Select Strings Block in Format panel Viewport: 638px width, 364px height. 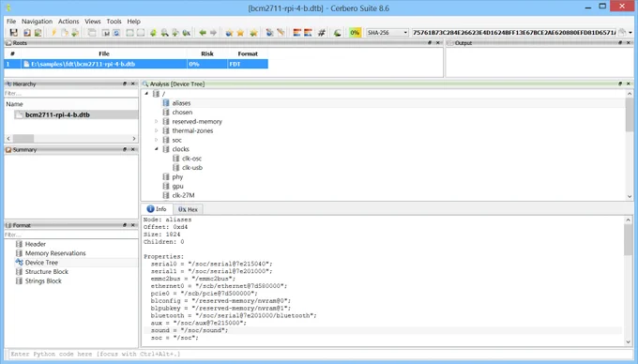(43, 281)
